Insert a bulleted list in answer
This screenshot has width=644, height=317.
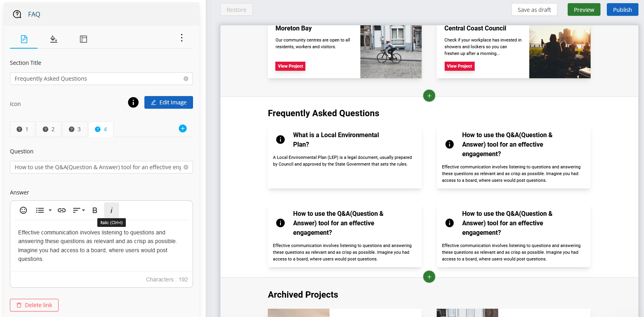click(40, 210)
